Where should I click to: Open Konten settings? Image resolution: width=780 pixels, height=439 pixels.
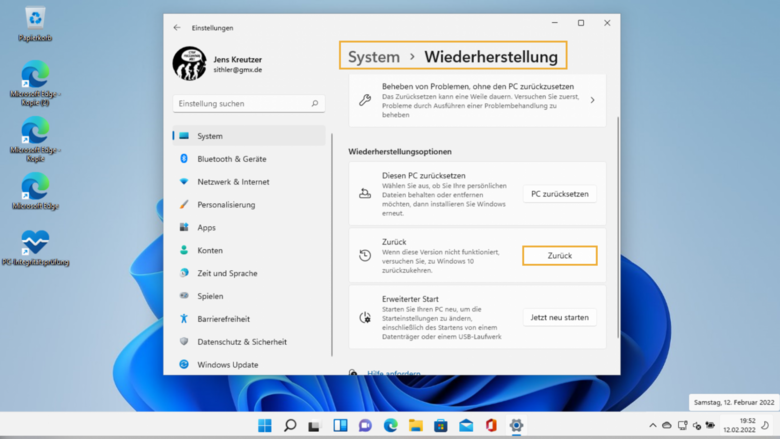pyautogui.click(x=249, y=250)
